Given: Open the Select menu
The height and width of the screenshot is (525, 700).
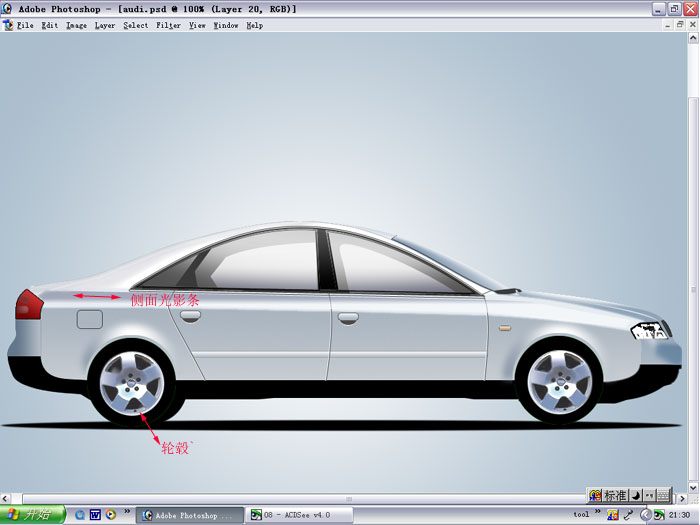Looking at the screenshot, I should point(135,25).
